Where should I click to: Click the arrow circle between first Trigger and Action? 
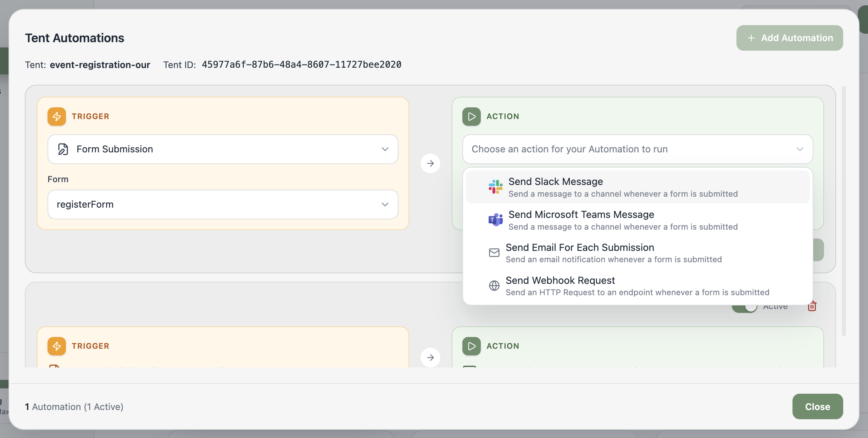(430, 163)
